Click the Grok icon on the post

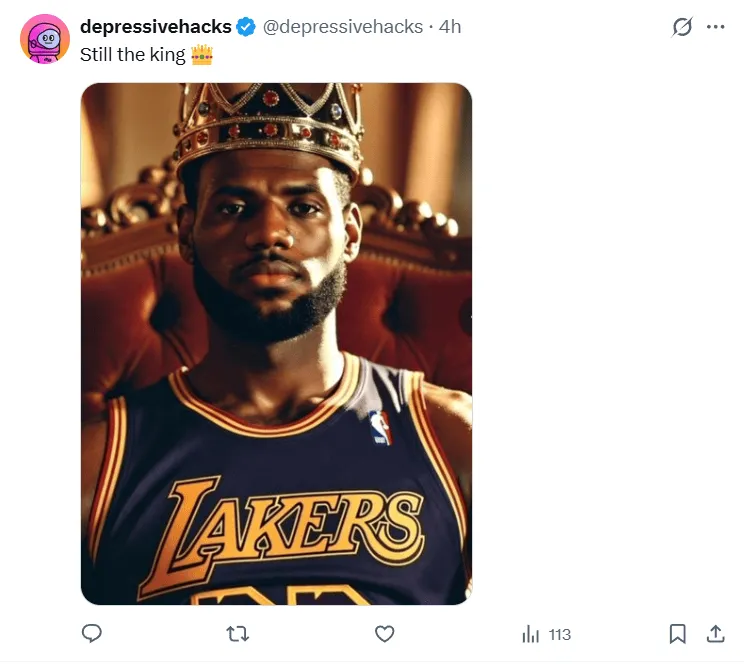click(x=682, y=27)
